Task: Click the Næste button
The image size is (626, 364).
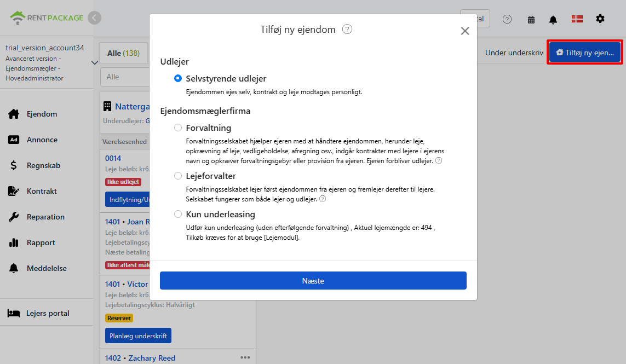Action: point(313,281)
